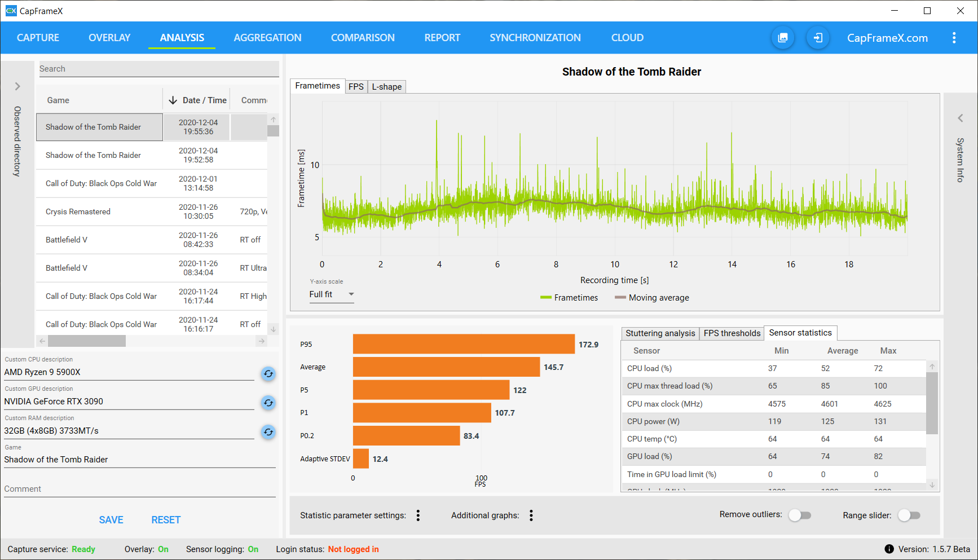Click the Sensor column header
The width and height of the screenshot is (978, 560).
pos(646,351)
